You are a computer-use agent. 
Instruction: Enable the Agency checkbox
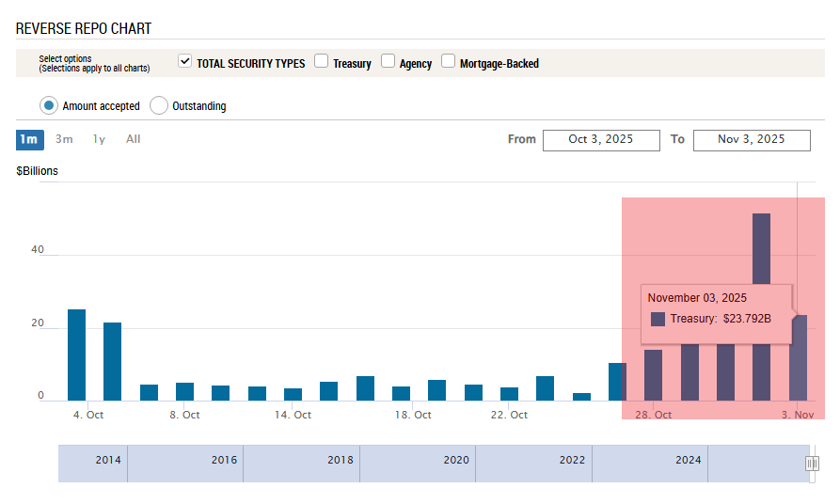point(388,62)
